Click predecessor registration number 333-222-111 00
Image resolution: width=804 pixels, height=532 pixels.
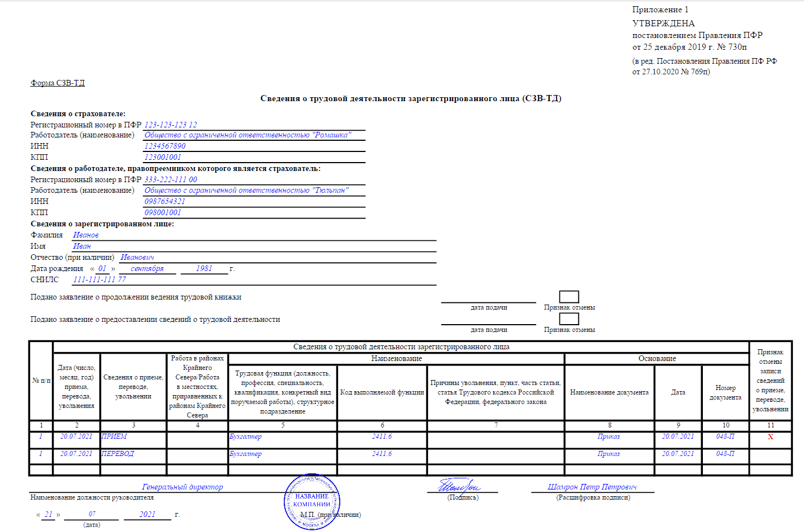click(170, 179)
